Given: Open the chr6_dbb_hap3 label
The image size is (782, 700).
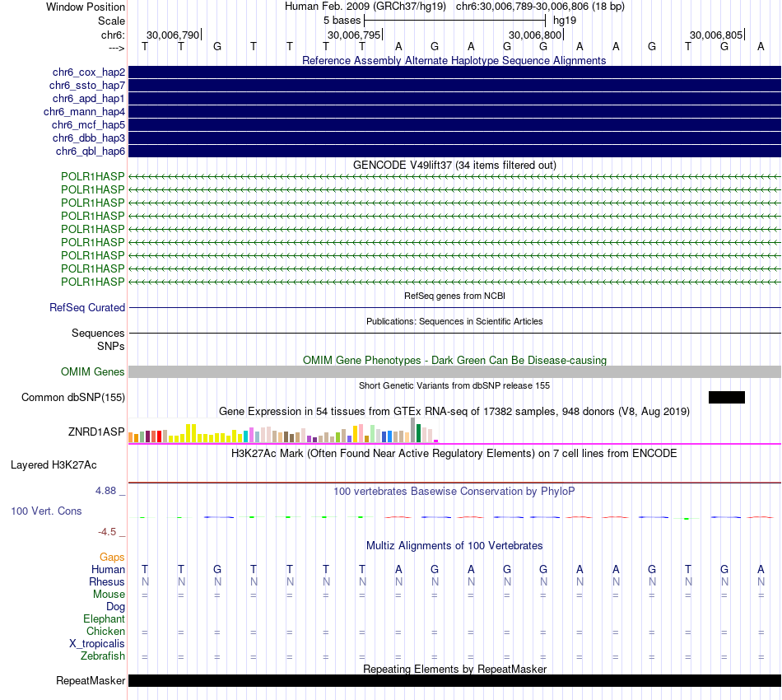Looking at the screenshot, I should coord(89,138).
